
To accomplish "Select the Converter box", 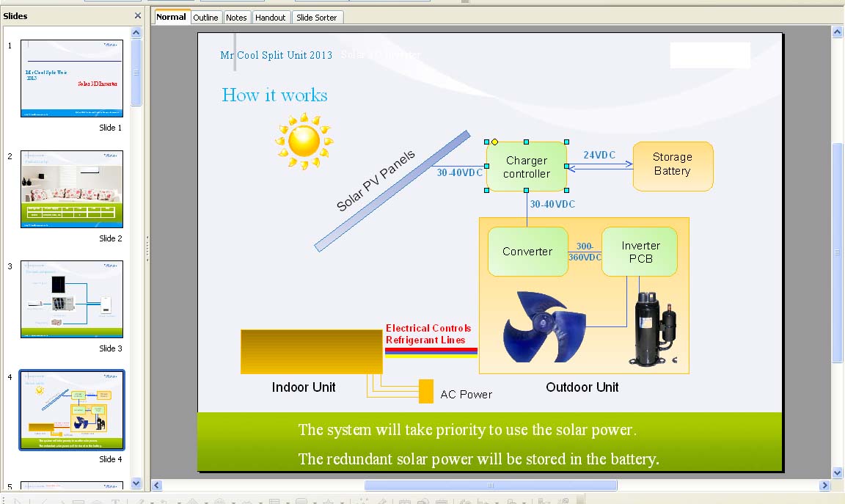I will [527, 252].
